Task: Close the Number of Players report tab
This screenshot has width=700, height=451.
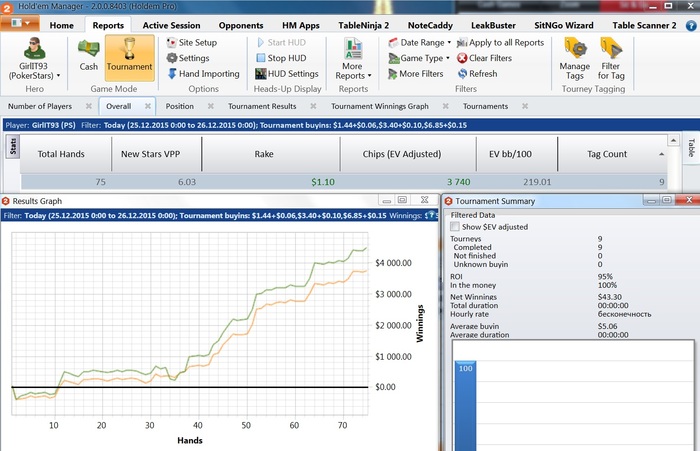Action: 89,106
